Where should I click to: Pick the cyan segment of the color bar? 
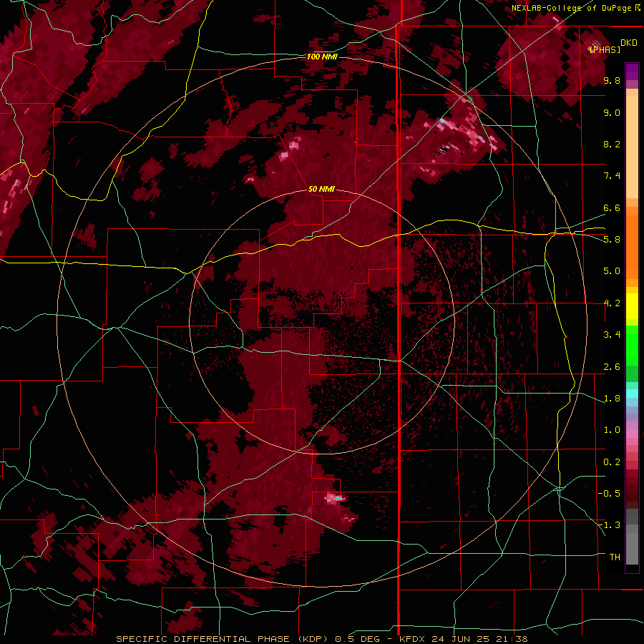click(632, 394)
